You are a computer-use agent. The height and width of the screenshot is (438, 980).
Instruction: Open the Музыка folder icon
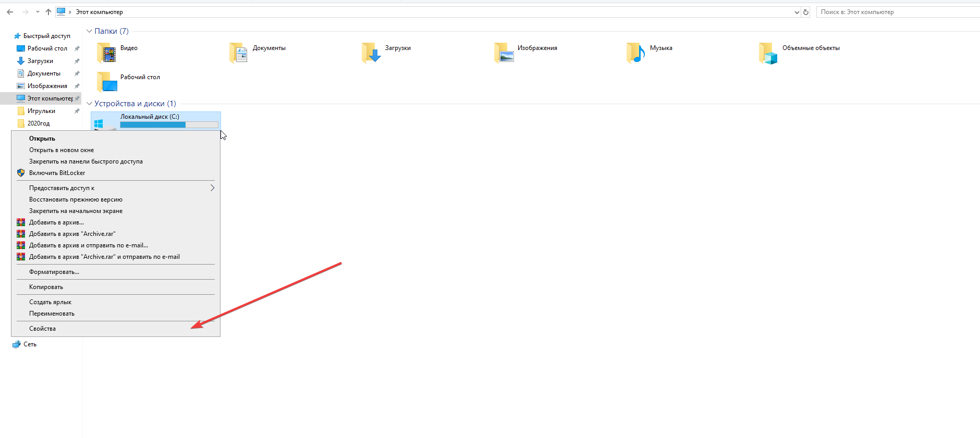pos(636,53)
